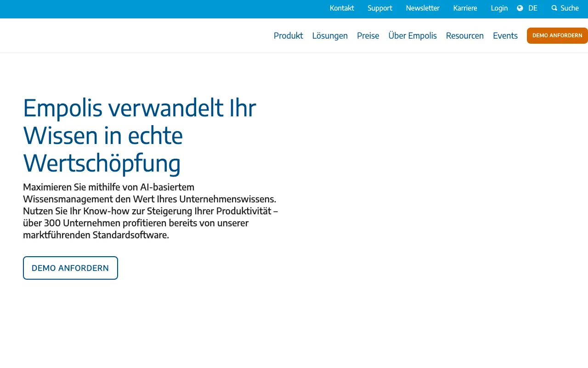Open the Über Empolis menu
Image resolution: width=588 pixels, height=368 pixels.
413,35
